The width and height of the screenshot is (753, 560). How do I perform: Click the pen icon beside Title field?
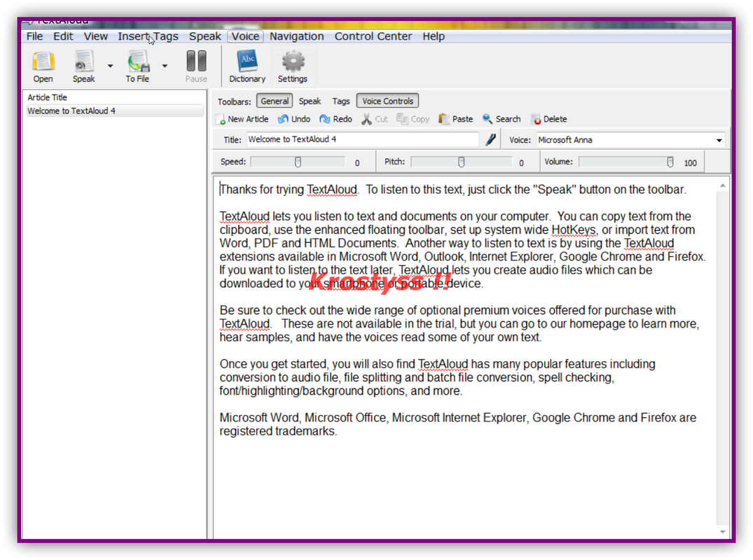point(490,139)
